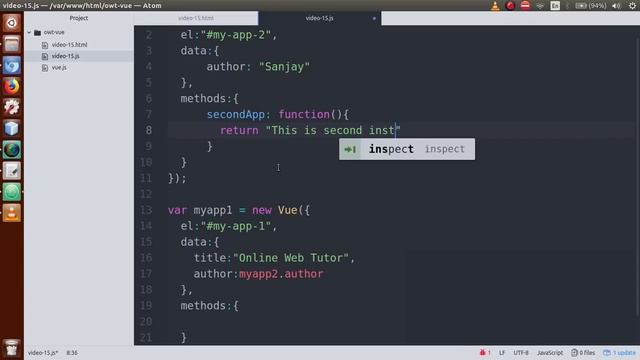
Task: Open the Files manager in the dock
Action: click(11, 44)
